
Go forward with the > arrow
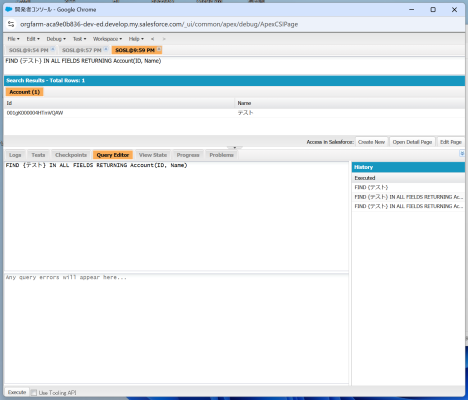tap(164, 39)
